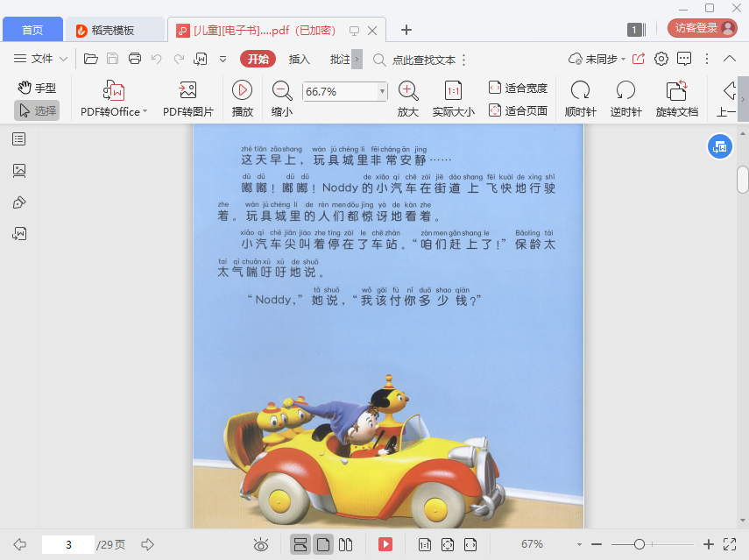Select the 开始 ribbon tab

click(x=258, y=60)
